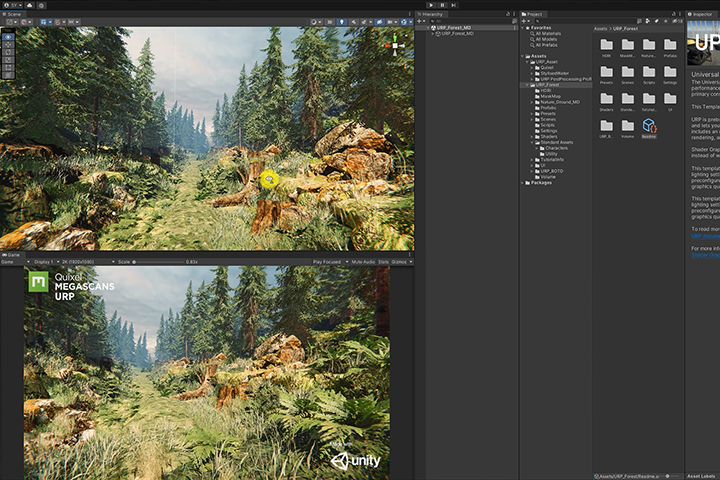
Task: Select the Inspector tab
Action: (x=700, y=14)
